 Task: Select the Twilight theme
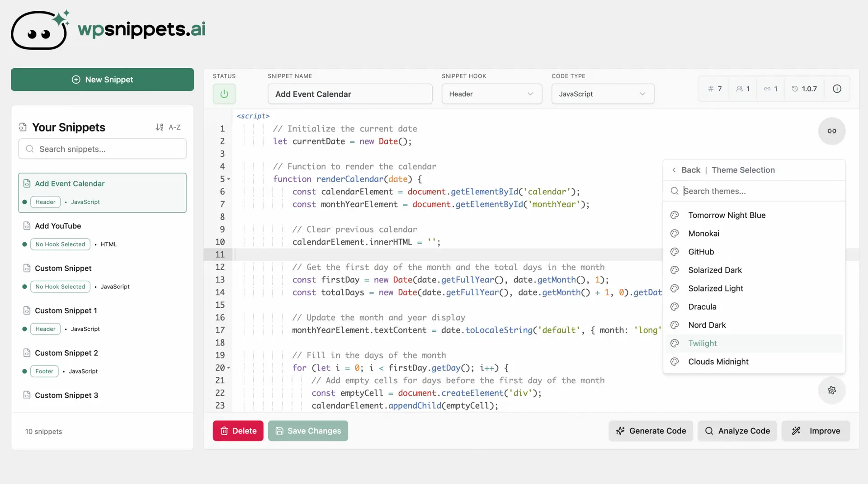[x=754, y=343]
